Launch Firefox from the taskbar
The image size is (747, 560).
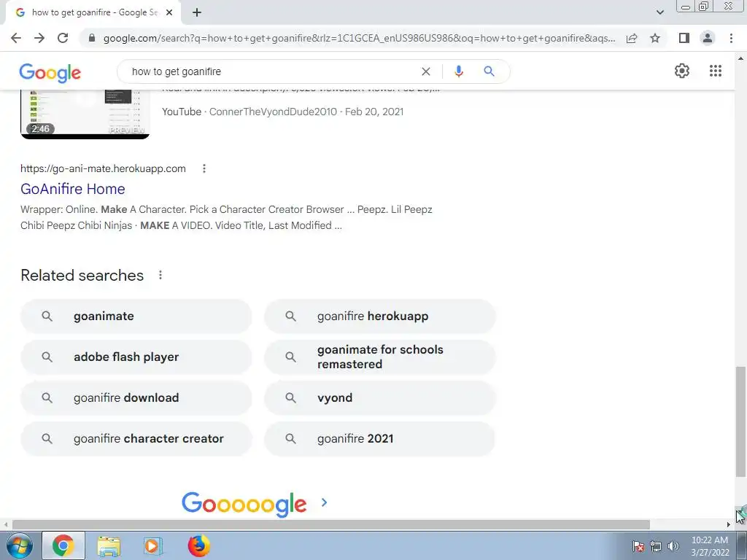(198, 545)
